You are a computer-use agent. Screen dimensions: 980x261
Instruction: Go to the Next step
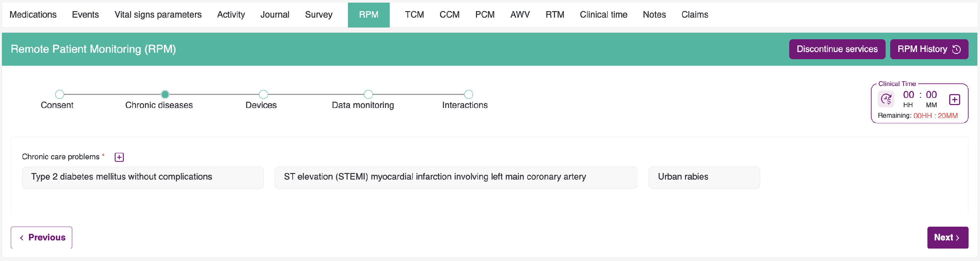[947, 237]
